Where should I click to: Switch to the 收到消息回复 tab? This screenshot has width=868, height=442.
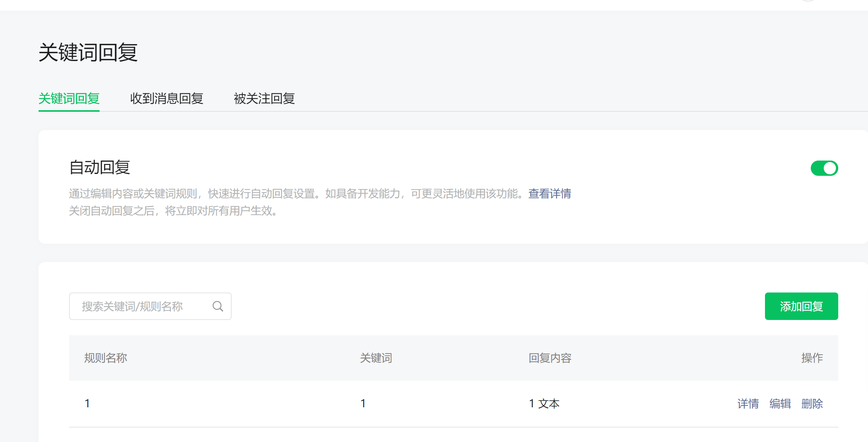point(166,98)
